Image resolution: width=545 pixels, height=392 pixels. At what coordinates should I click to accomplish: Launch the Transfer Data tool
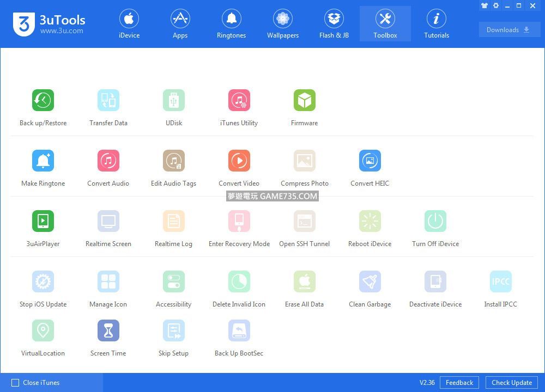[x=108, y=101]
